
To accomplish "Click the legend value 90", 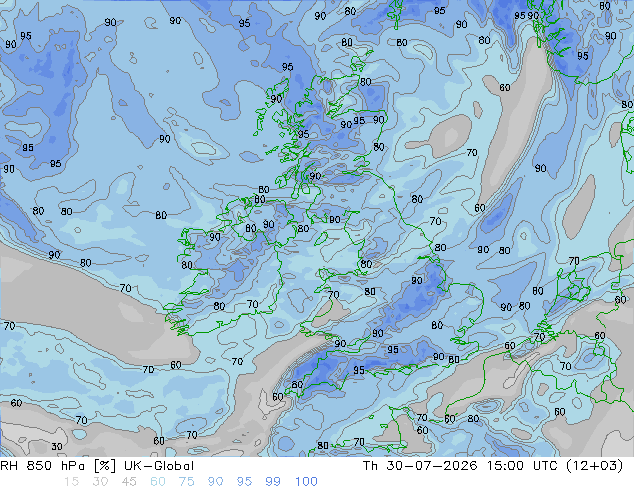I will (x=215, y=482).
